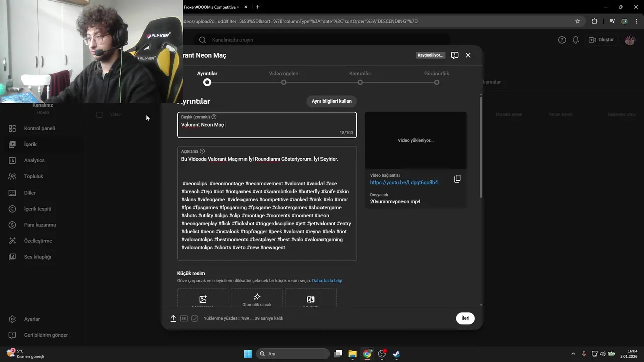Click in the Başlık title field
Image resolution: width=644 pixels, height=362 pixels.
[267, 125]
